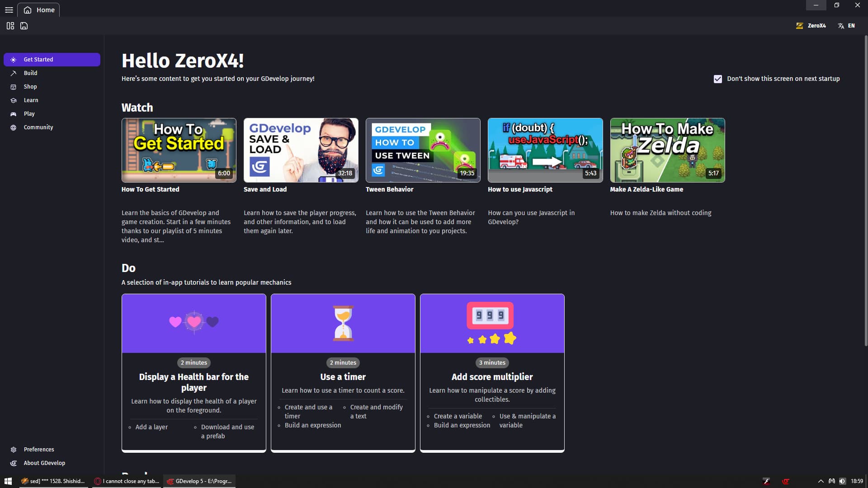Start the Display a Health bar tutorial
Image resolution: width=868 pixels, height=488 pixels.
tap(194, 373)
